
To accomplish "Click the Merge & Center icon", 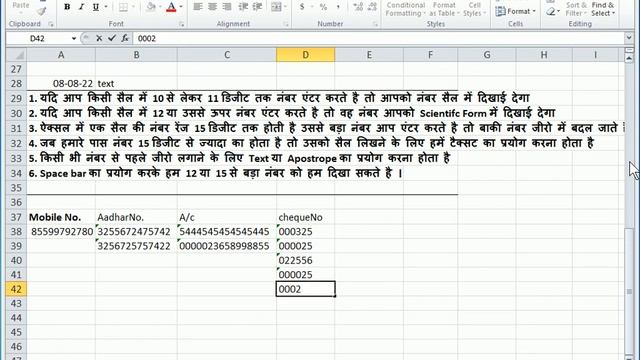I will tap(276, 7).
